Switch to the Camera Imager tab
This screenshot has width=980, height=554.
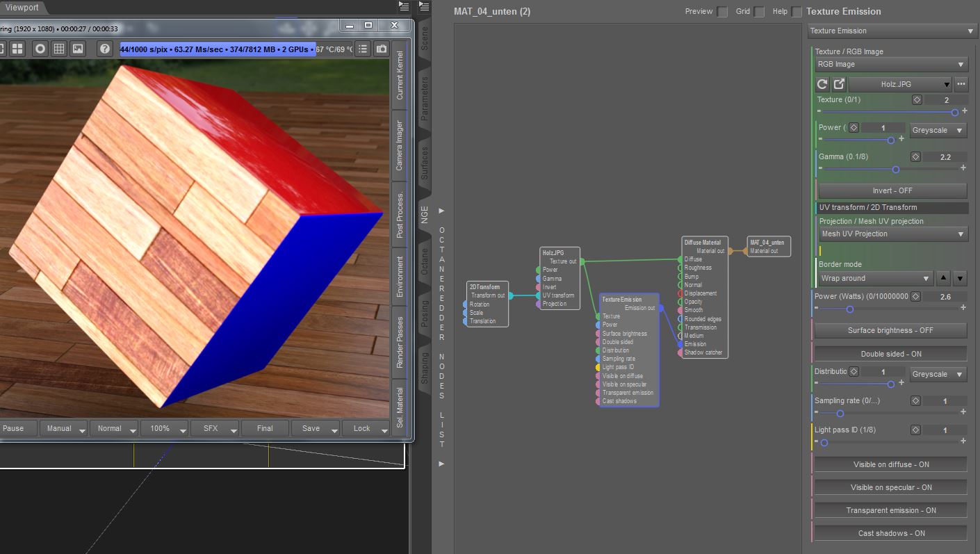pos(400,146)
